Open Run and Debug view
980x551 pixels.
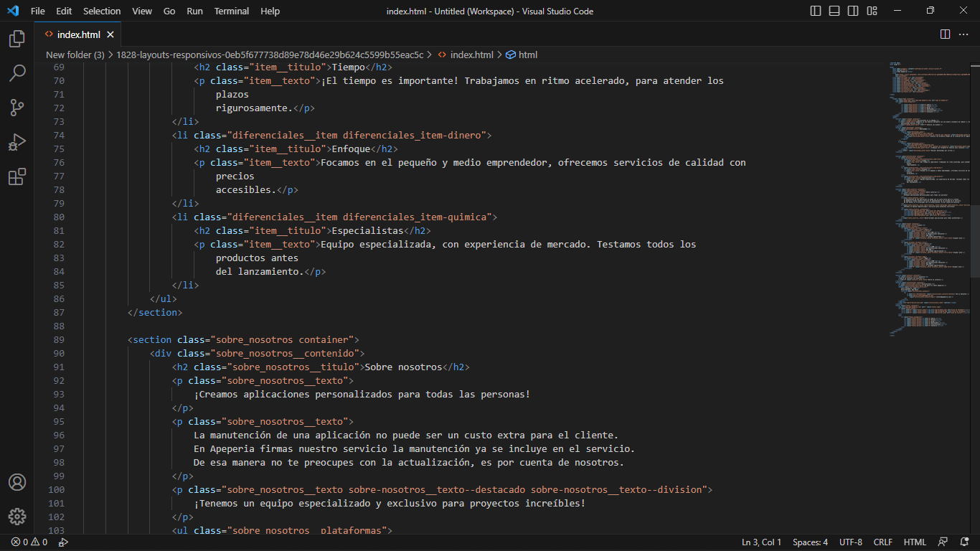(17, 142)
